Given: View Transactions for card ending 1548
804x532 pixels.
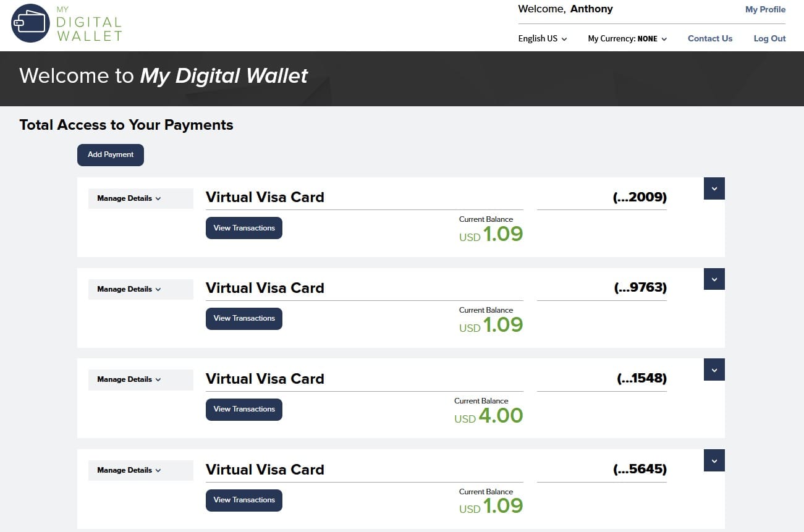Looking at the screenshot, I should click(x=243, y=409).
